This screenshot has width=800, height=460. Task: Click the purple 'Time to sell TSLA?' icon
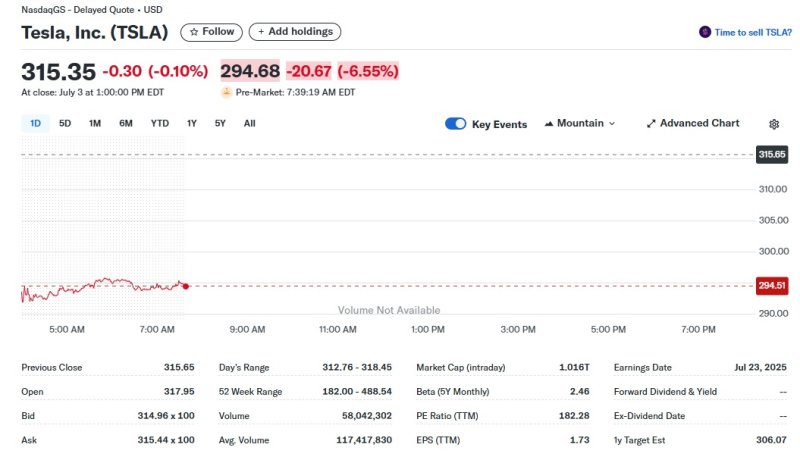tap(705, 32)
